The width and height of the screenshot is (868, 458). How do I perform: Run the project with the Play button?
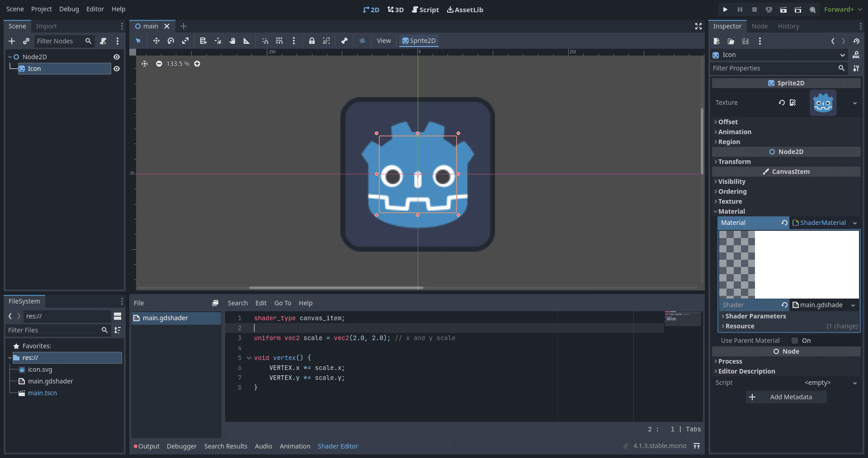pyautogui.click(x=725, y=9)
